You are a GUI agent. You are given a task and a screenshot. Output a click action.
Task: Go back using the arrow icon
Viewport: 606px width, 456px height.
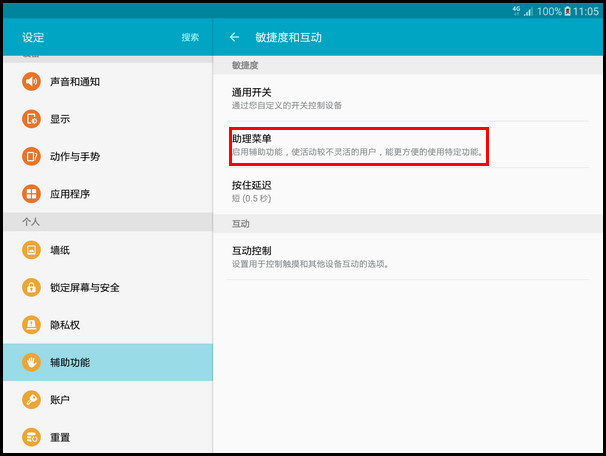pos(234,37)
